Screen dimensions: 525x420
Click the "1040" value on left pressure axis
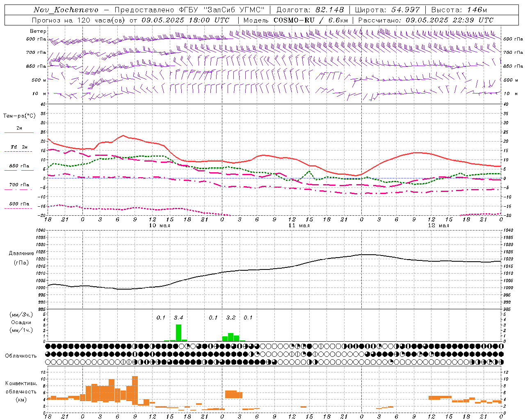click(x=41, y=231)
